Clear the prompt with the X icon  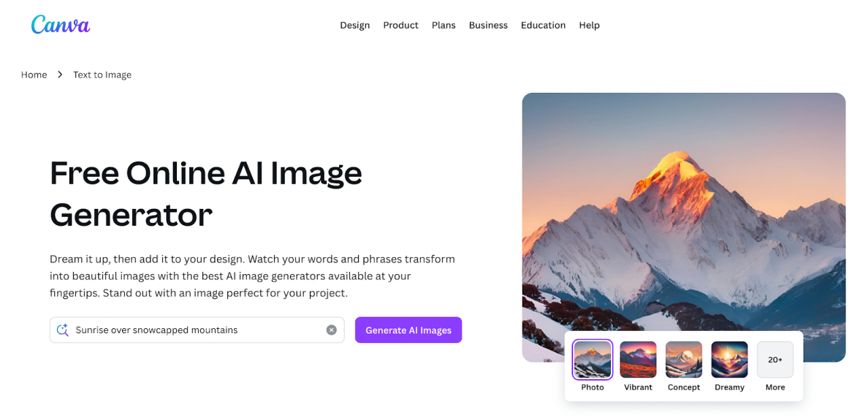332,330
